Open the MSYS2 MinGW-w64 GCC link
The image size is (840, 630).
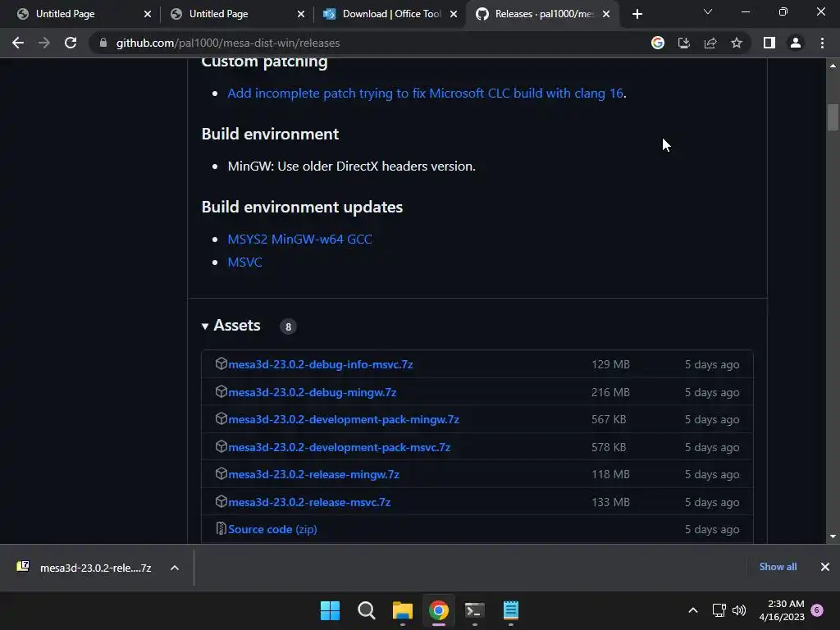pos(300,240)
